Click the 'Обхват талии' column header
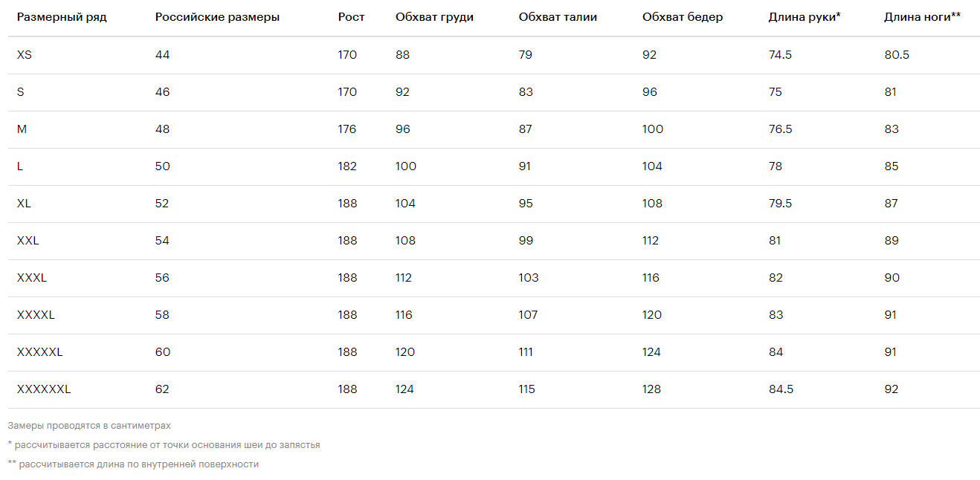 coord(558,17)
